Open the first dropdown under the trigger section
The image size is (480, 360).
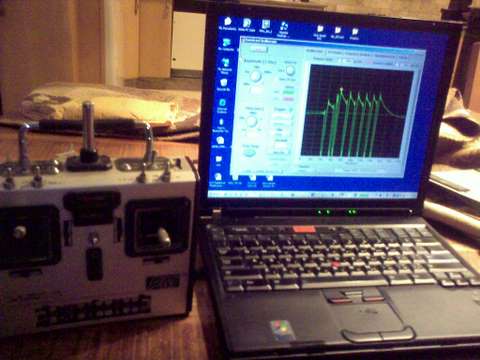point(281,117)
